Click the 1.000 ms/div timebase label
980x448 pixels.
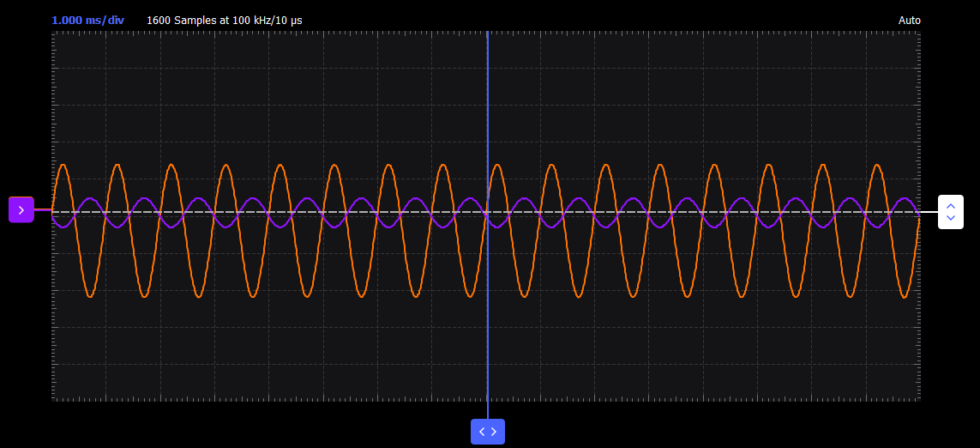pos(88,20)
